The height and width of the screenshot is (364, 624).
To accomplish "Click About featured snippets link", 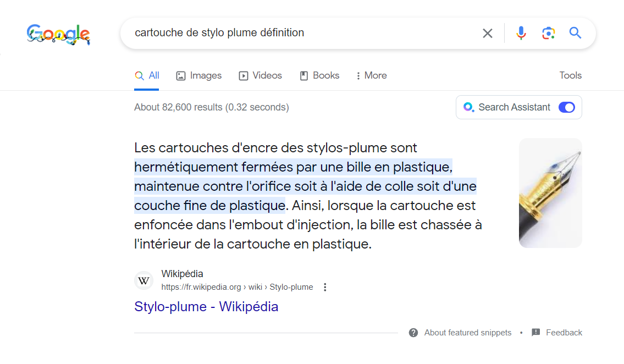I will (x=468, y=333).
